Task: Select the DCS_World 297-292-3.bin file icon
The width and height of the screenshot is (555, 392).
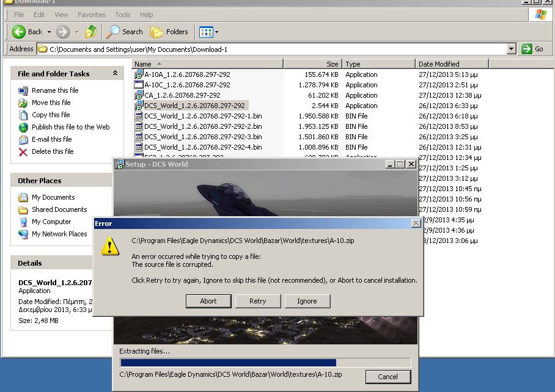Action: pyautogui.click(x=138, y=136)
